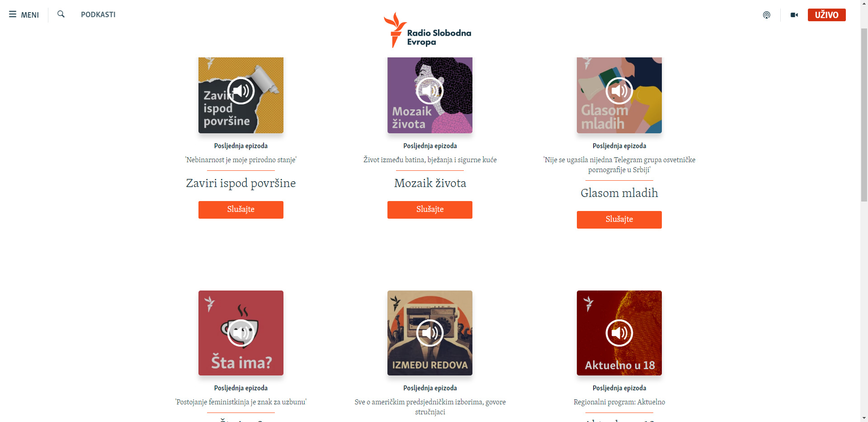Play audio on Šta ima? cover
868x422 pixels.
241,333
